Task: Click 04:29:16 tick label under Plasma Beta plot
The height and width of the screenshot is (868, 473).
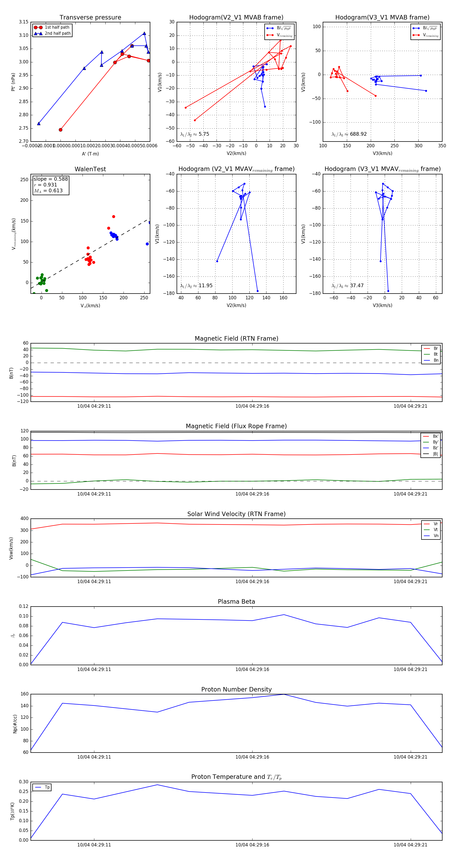Action: pos(252,669)
